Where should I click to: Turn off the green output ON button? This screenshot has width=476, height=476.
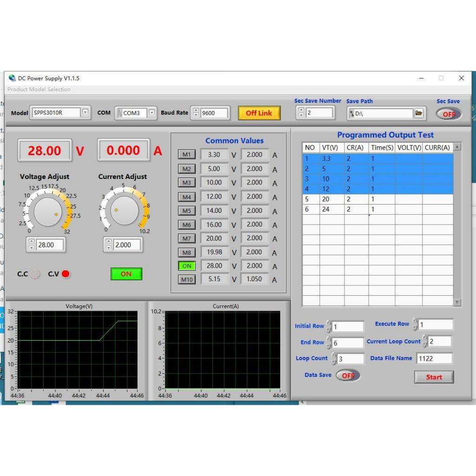click(x=126, y=274)
